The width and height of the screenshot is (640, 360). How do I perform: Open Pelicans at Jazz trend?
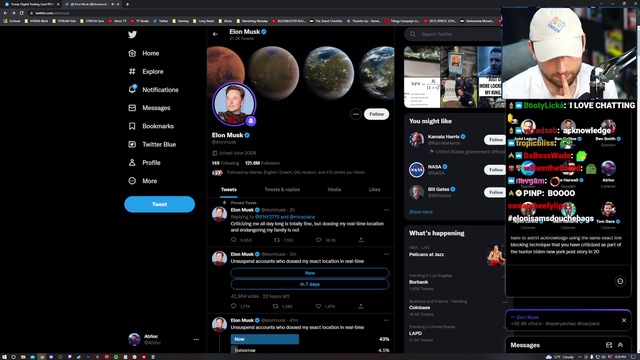pos(427,254)
